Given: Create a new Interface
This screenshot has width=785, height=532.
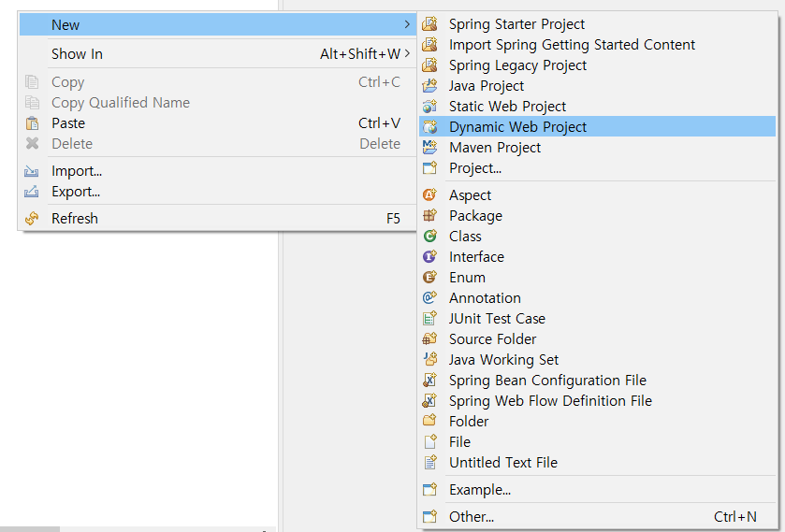Looking at the screenshot, I should coord(597,256).
